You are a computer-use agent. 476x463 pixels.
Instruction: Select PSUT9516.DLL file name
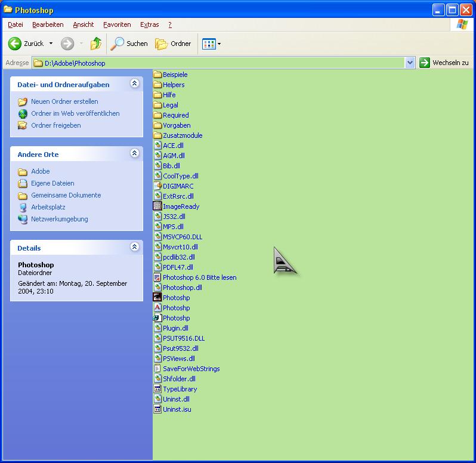pos(184,338)
